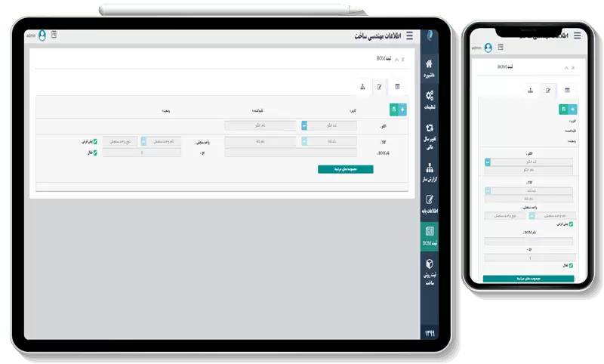Open Report Builder in the tablet sidebar
The image size is (604, 364).
429,171
